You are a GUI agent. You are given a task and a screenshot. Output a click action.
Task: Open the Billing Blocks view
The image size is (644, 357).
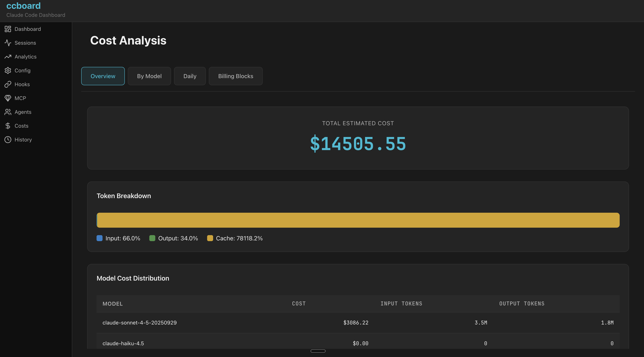pos(235,76)
